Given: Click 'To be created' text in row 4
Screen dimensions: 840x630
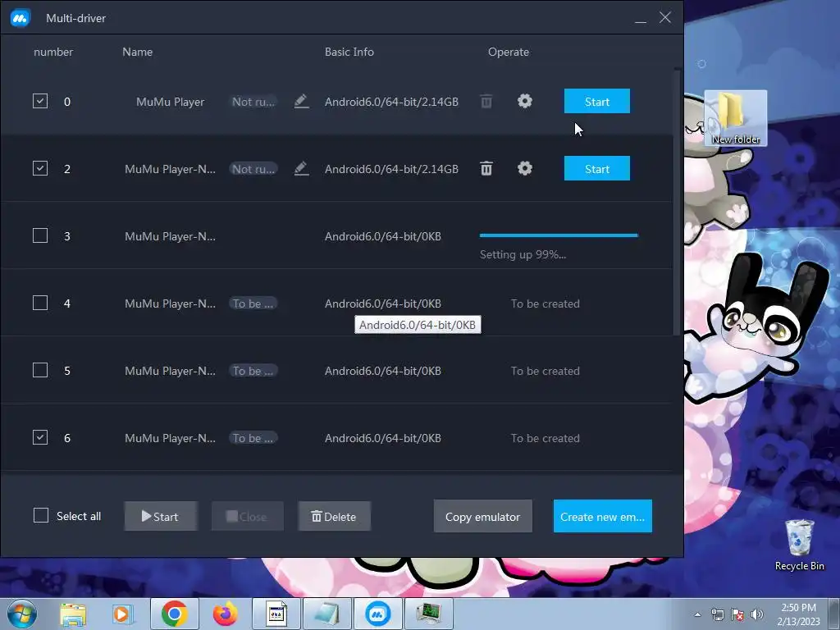Looking at the screenshot, I should tap(545, 304).
